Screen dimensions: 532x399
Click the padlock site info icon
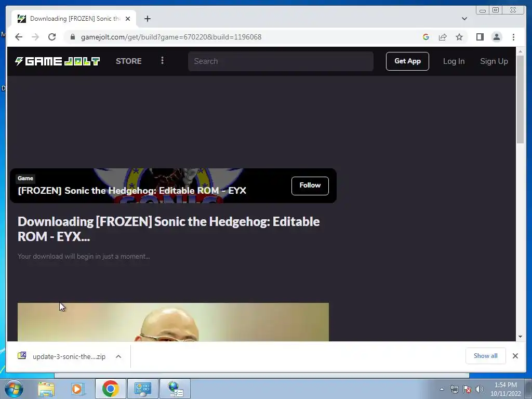(x=72, y=37)
